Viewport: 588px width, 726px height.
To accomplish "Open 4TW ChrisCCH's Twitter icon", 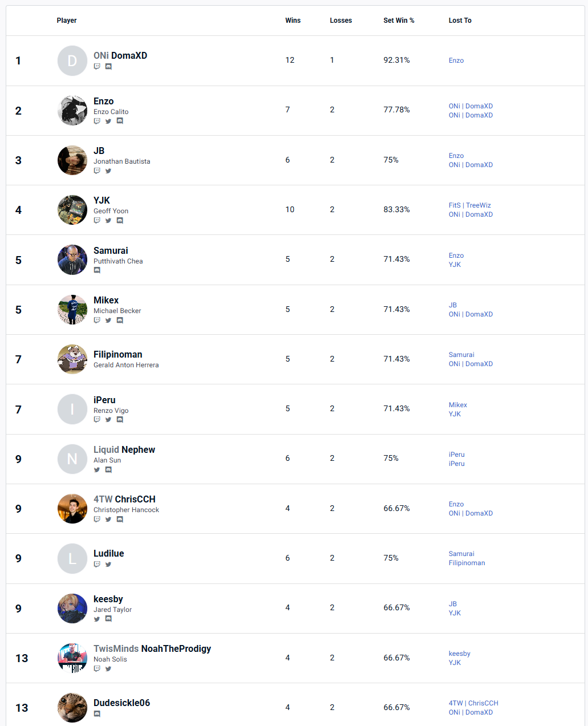I will [x=108, y=520].
